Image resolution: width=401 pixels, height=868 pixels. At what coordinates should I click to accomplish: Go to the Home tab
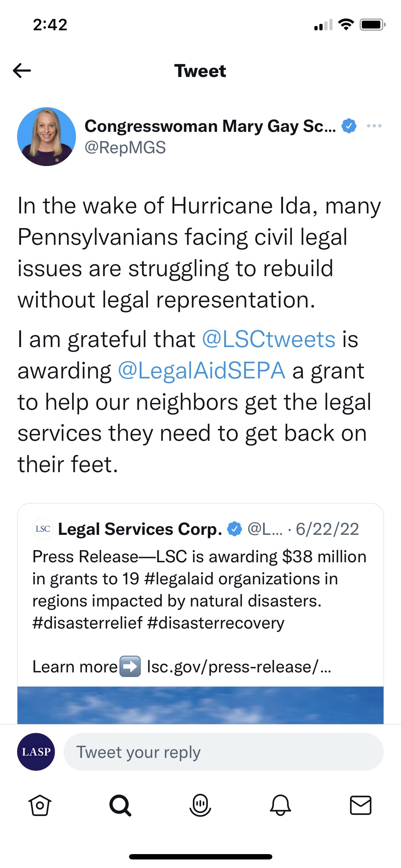pyautogui.click(x=40, y=805)
